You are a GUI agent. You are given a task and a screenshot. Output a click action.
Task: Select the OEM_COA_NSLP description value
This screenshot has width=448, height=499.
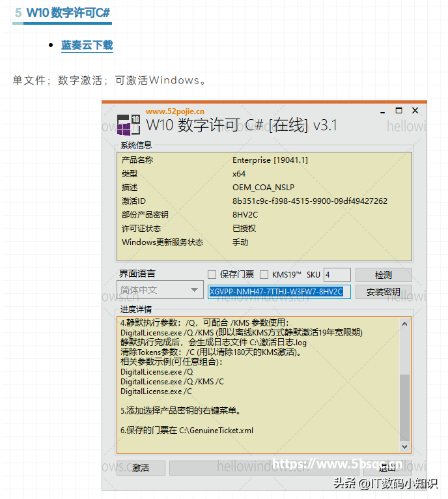[x=264, y=188]
